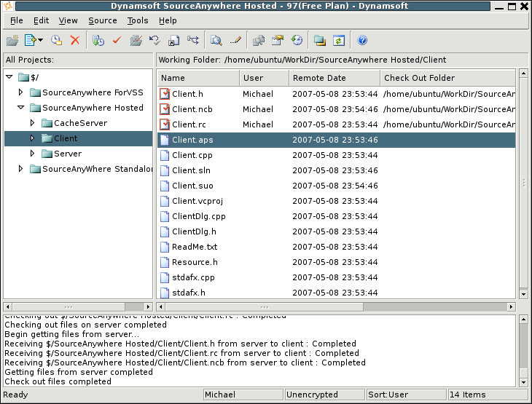Viewport: 532px width, 404px height.
Task: Click the Get Latest Version toolbar icon
Action: click(98, 41)
